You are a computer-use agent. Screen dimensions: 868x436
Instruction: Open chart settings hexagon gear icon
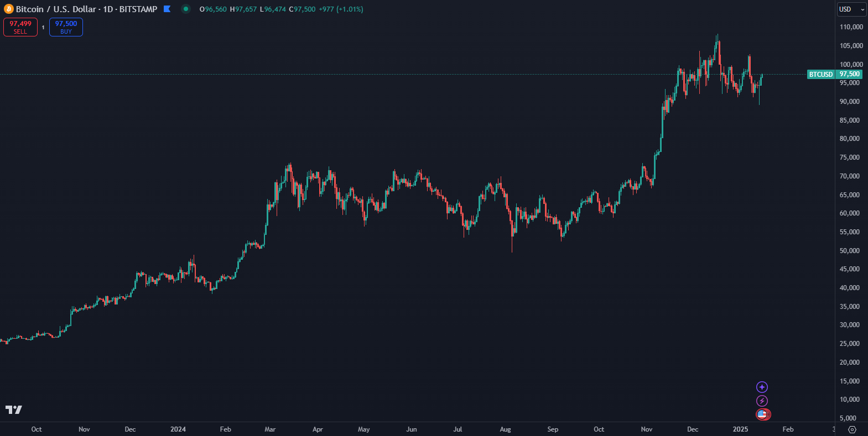[x=852, y=429]
